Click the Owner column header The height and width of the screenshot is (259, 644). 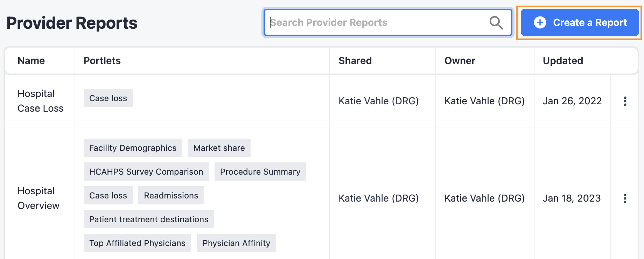[460, 61]
